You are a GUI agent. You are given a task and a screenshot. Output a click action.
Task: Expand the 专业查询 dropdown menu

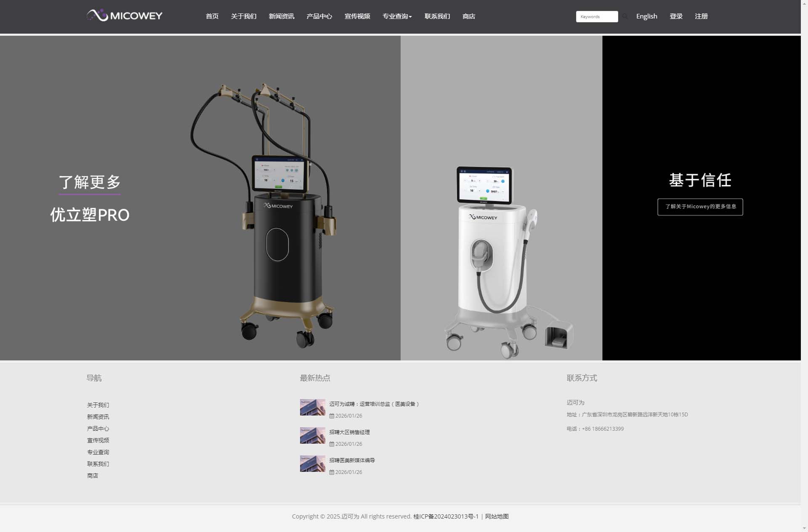397,16
